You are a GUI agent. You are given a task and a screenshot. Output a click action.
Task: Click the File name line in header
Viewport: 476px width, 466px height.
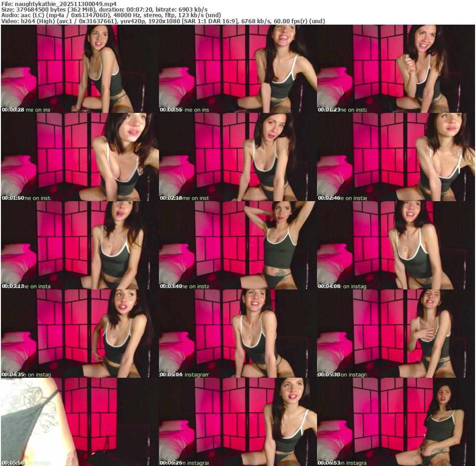[x=59, y=4]
